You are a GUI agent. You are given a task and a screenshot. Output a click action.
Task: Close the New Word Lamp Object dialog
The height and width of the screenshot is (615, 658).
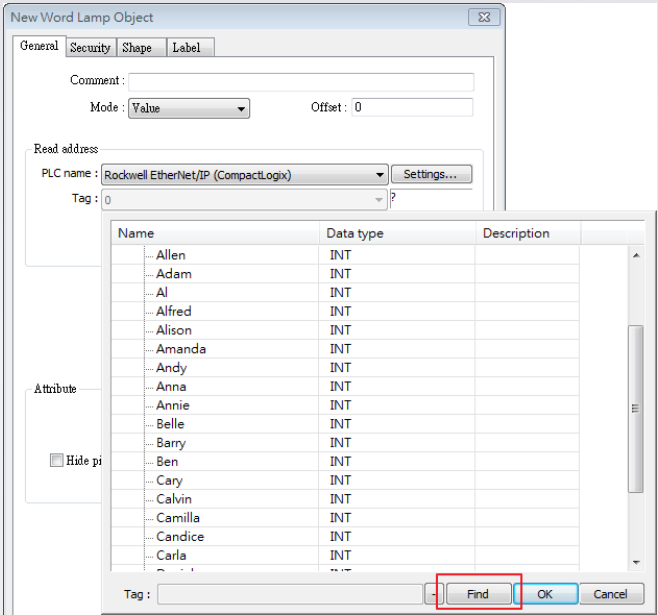[484, 17]
